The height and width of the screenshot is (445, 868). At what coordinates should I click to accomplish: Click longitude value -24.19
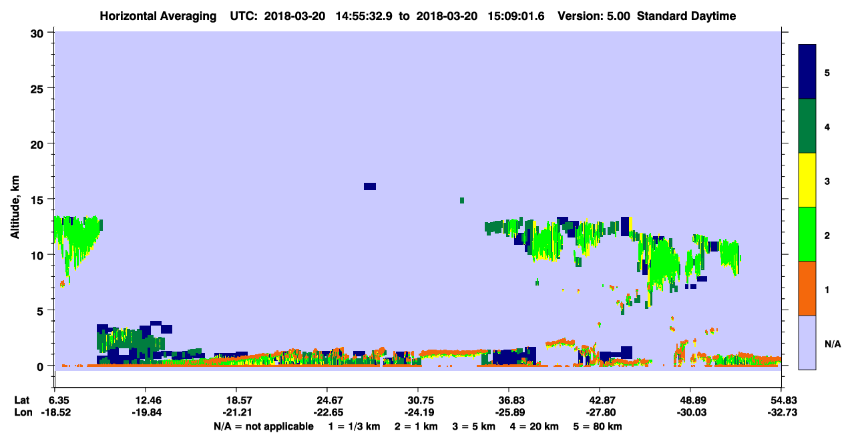(x=417, y=412)
